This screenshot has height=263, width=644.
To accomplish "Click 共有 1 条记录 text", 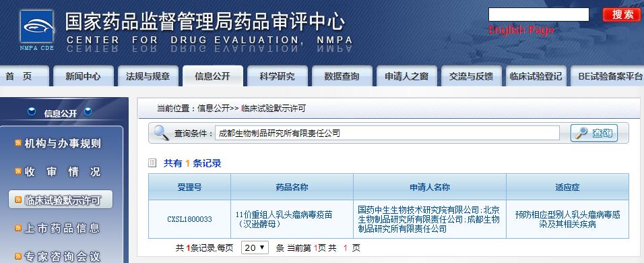I will pos(192,163).
